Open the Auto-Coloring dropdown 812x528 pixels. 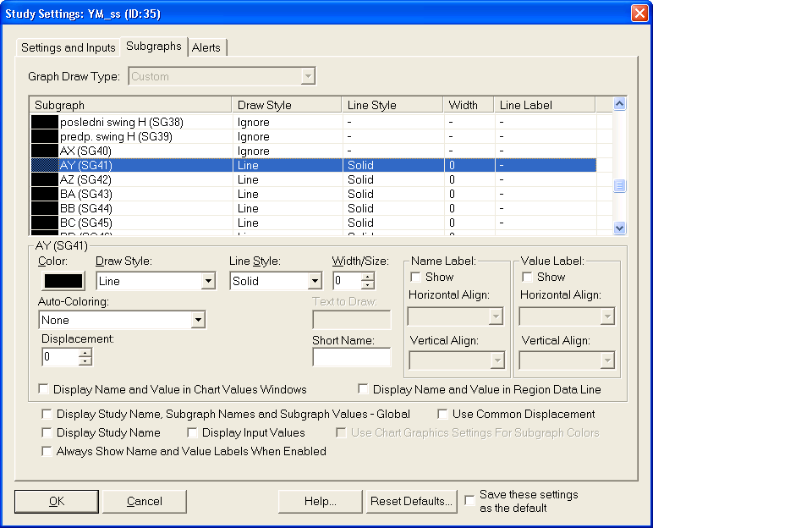[198, 321]
